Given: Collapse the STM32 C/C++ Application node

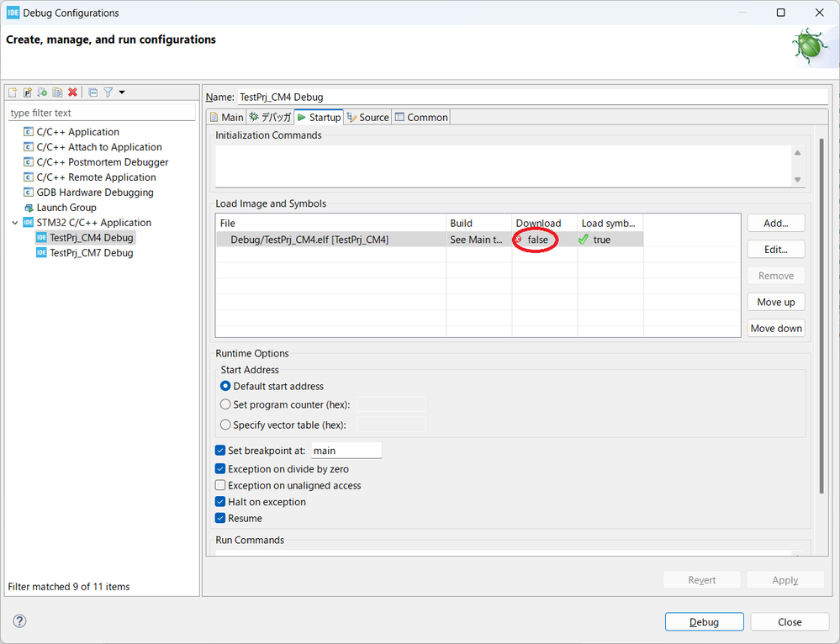Looking at the screenshot, I should coord(15,222).
